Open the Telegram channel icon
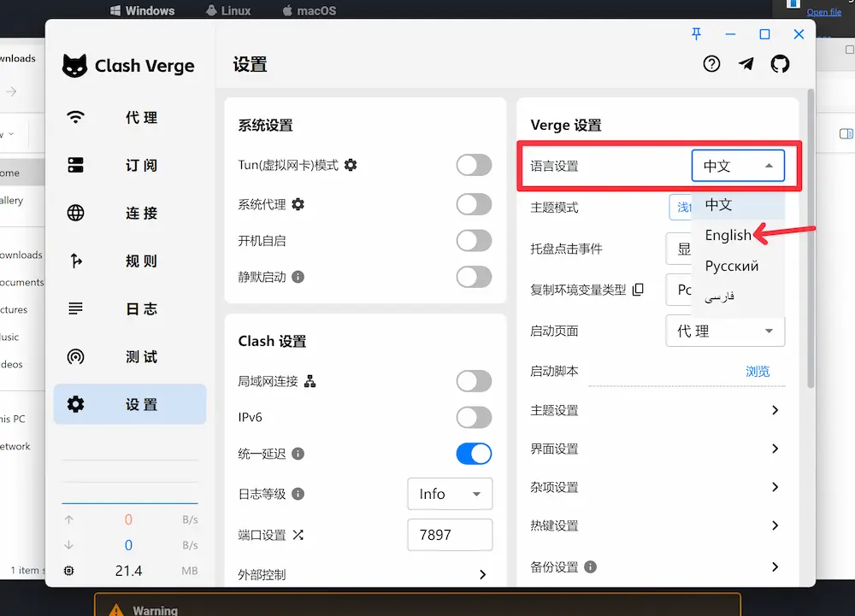This screenshot has width=855, height=616. [746, 64]
